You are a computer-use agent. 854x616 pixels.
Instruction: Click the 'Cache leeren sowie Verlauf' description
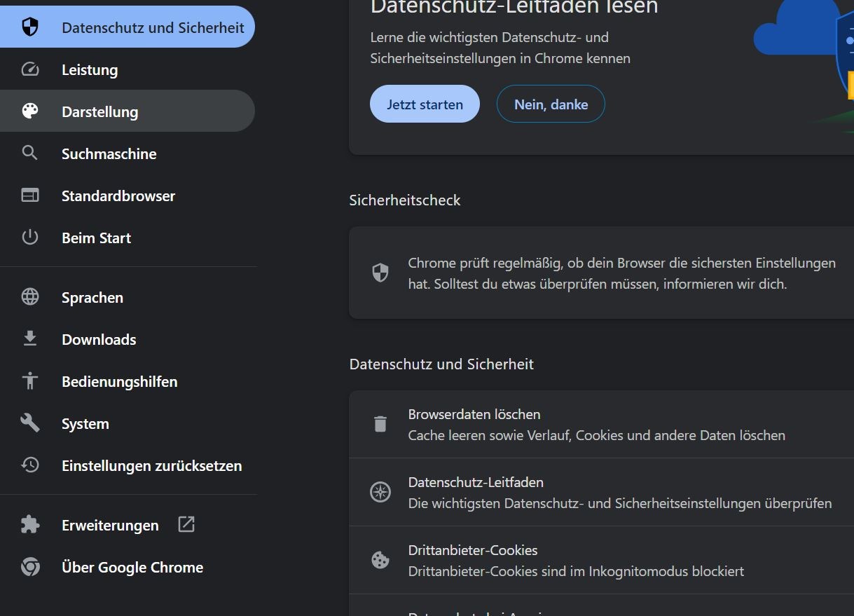[597, 435]
